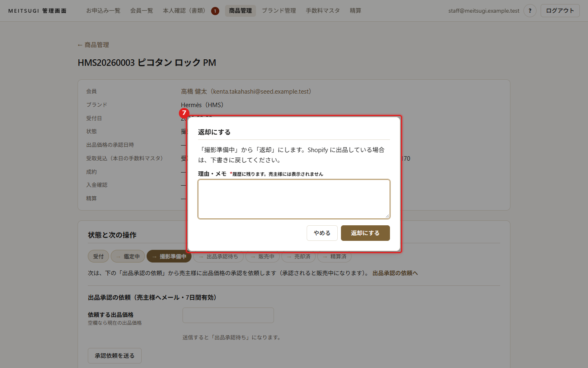Click the page heading HMS20260003 ピコタン ロック PM
This screenshot has height=368, width=588.
(x=147, y=63)
